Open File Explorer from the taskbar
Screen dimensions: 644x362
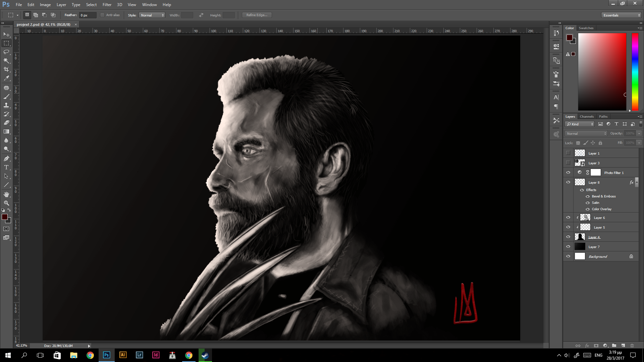pos(73,355)
